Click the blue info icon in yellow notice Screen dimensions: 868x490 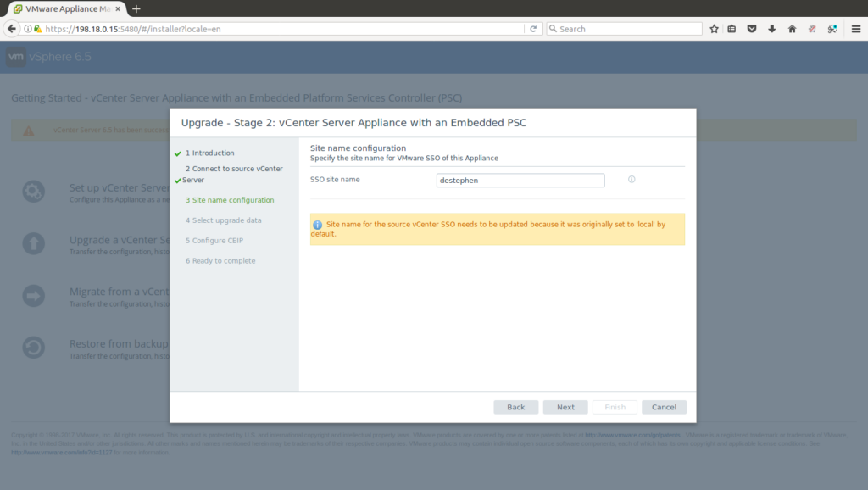click(x=317, y=225)
